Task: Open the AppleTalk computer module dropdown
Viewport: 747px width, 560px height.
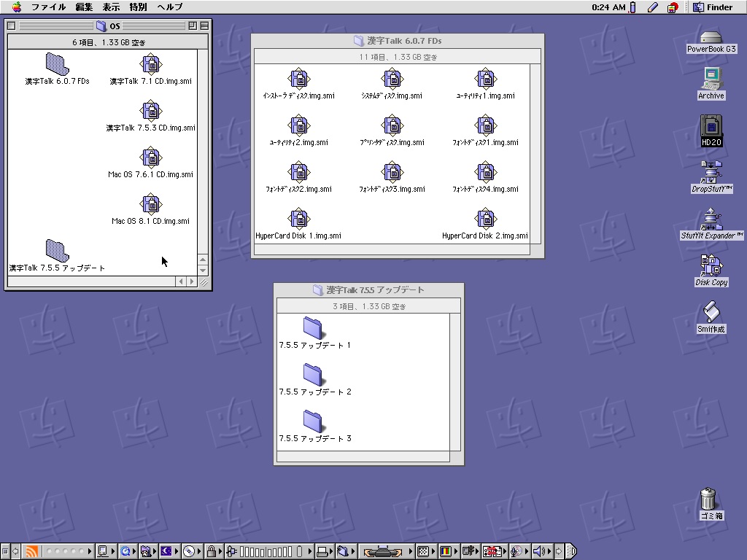Action: pos(106,551)
